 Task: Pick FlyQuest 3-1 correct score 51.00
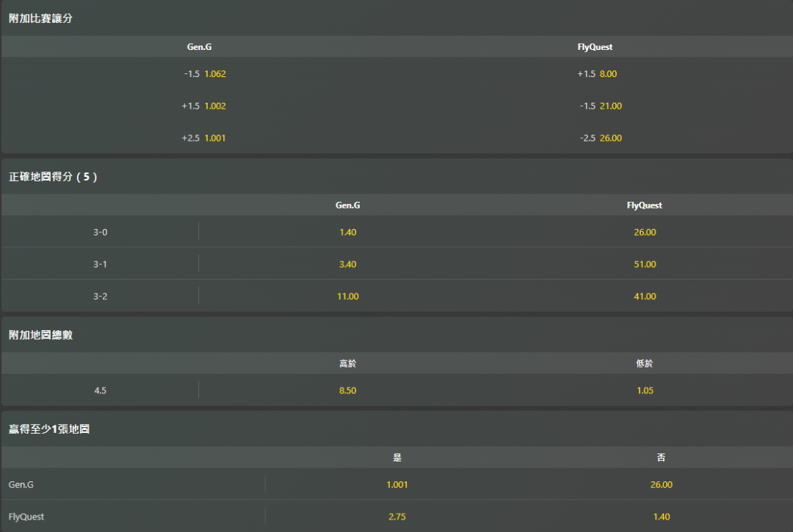tap(645, 265)
